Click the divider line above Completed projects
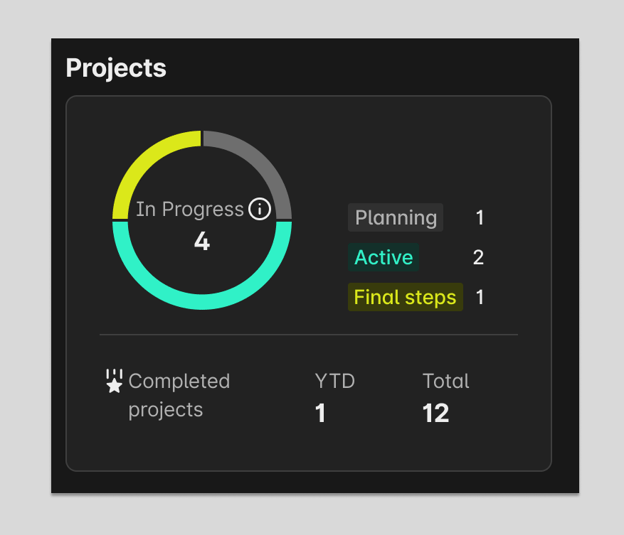This screenshot has height=535, width=624. [308, 334]
